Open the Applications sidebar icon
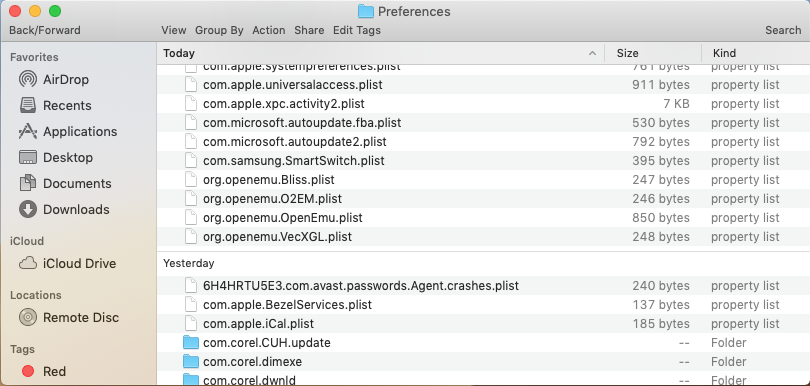Image resolution: width=810 pixels, height=386 pixels. coord(28,131)
